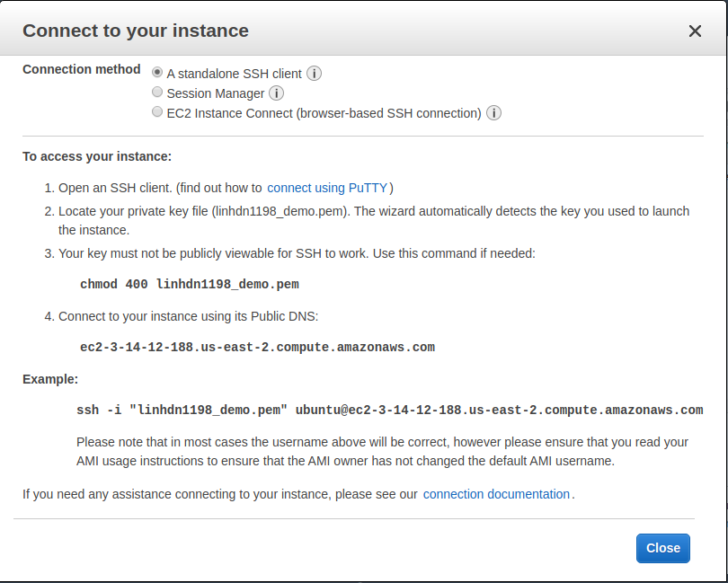Image resolution: width=728 pixels, height=583 pixels.
Task: Show info for EC2 Instance Connect option
Action: tap(493, 113)
